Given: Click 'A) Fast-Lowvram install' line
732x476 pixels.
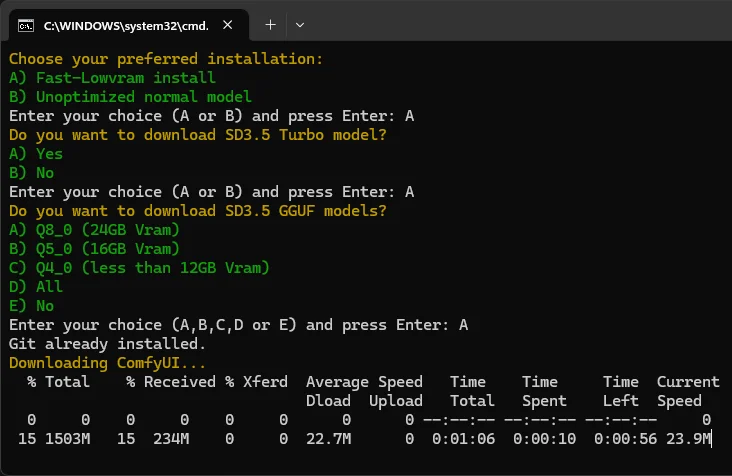Looking at the screenshot, I should point(112,78).
